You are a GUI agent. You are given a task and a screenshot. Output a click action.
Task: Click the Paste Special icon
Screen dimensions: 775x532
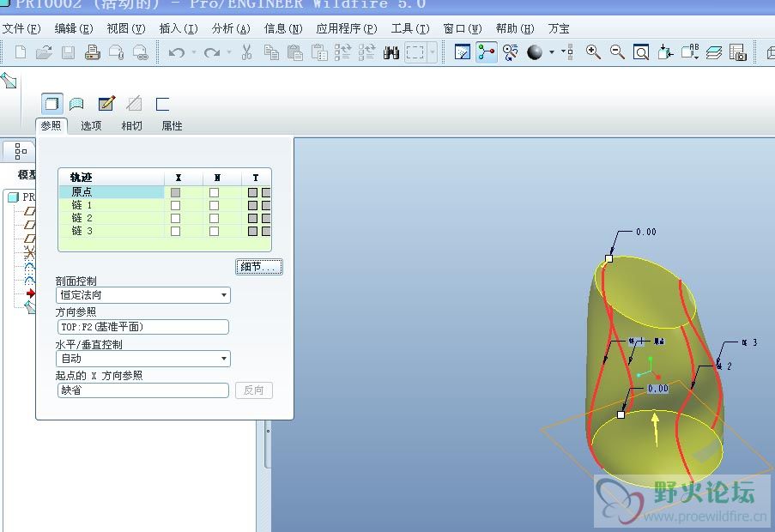coord(319,51)
